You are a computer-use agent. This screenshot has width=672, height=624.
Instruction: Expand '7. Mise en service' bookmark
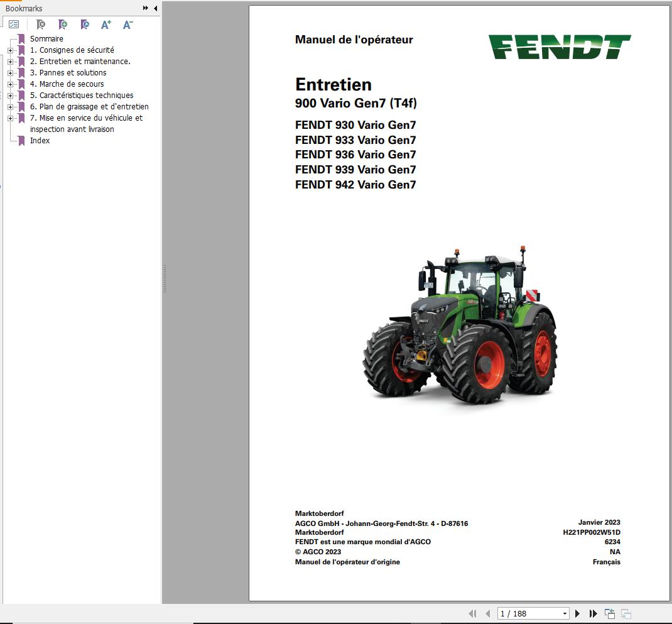pyautogui.click(x=10, y=118)
